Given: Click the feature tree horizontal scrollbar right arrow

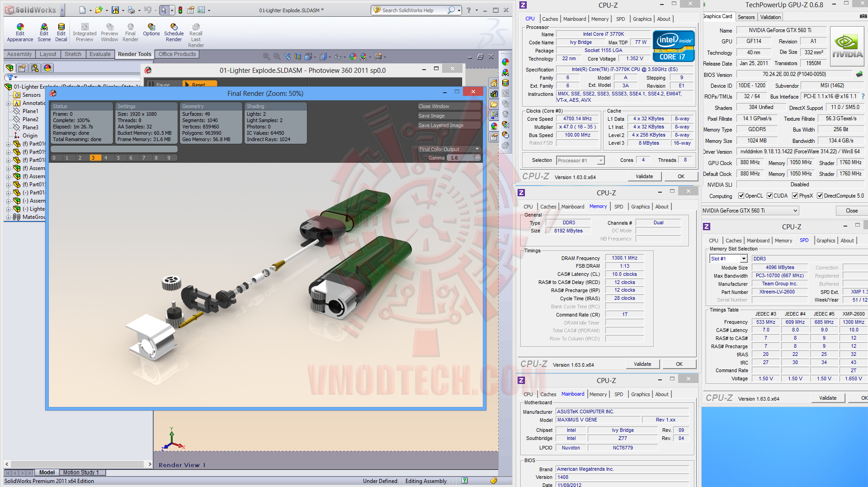Looking at the screenshot, I should 150,464.
